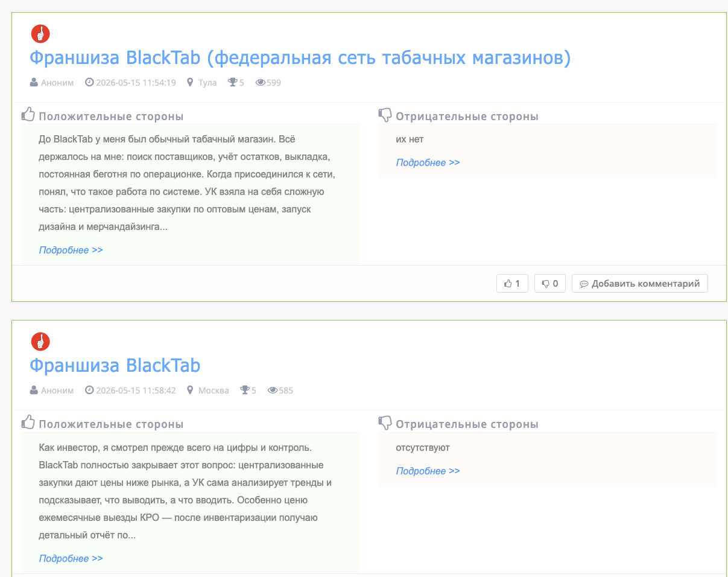
Task: Click the location pin icon beside Москва
Action: coord(190,390)
